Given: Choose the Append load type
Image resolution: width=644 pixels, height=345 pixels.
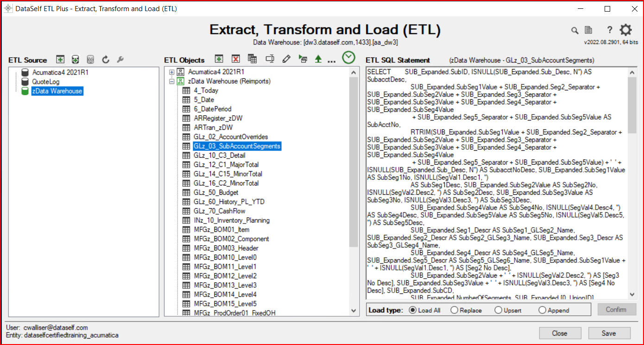Looking at the screenshot, I should tap(542, 310).
